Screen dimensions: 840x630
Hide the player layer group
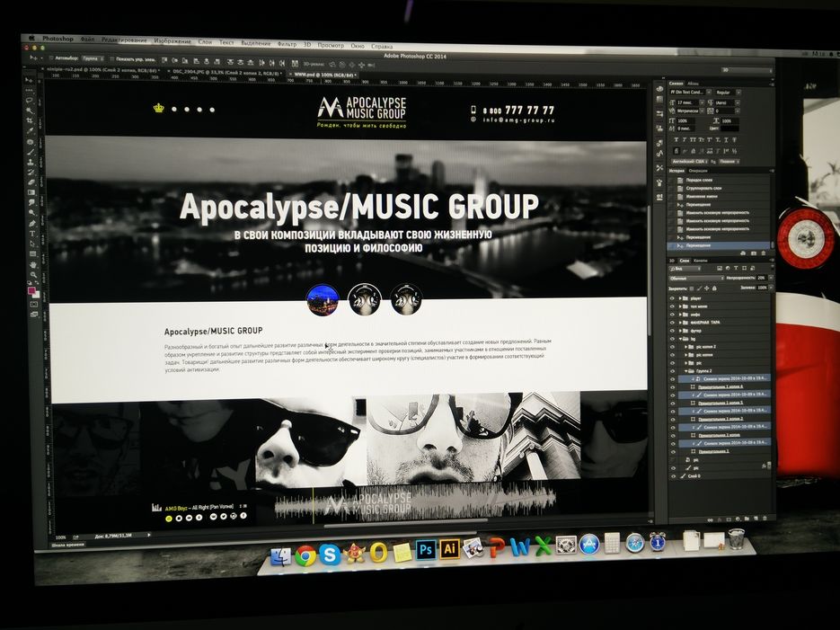tap(672, 298)
